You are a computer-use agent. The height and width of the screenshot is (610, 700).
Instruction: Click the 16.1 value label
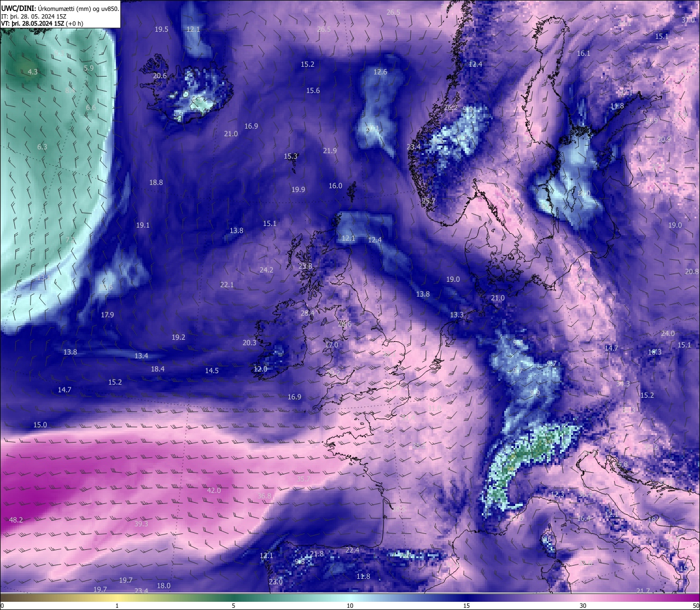pyautogui.click(x=584, y=54)
